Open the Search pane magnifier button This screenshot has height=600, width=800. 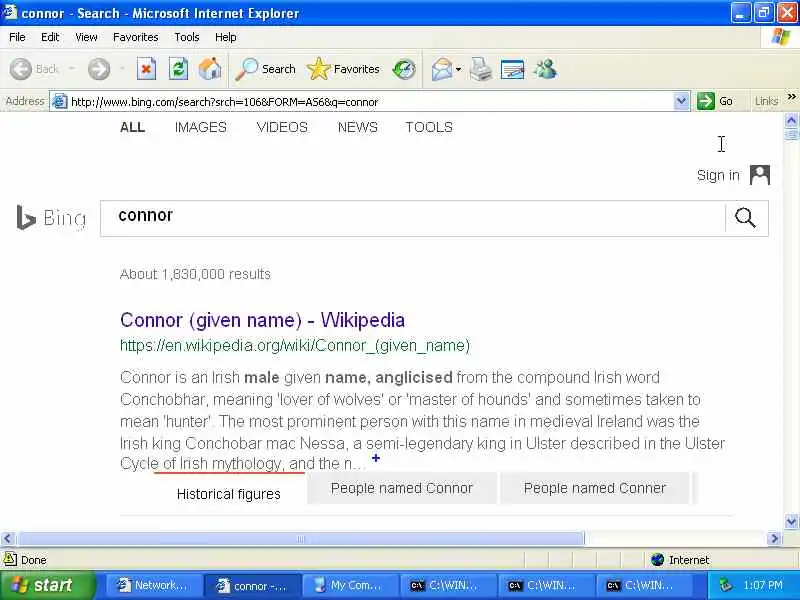265,69
